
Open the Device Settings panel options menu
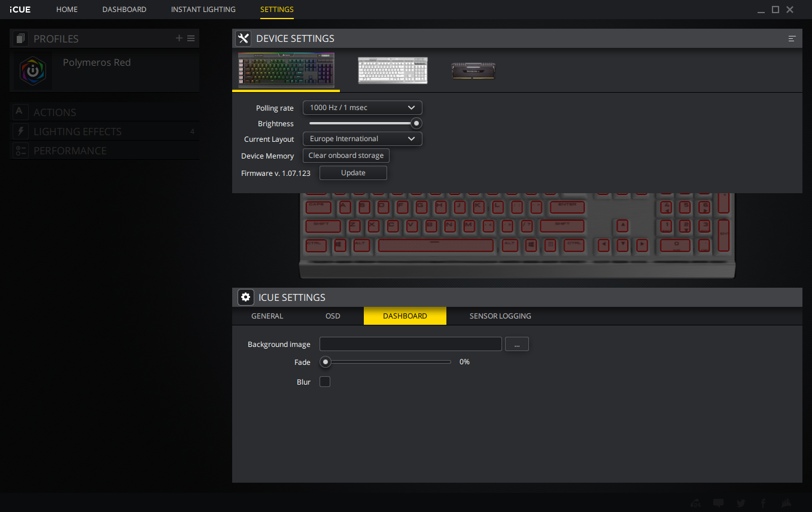pos(792,38)
